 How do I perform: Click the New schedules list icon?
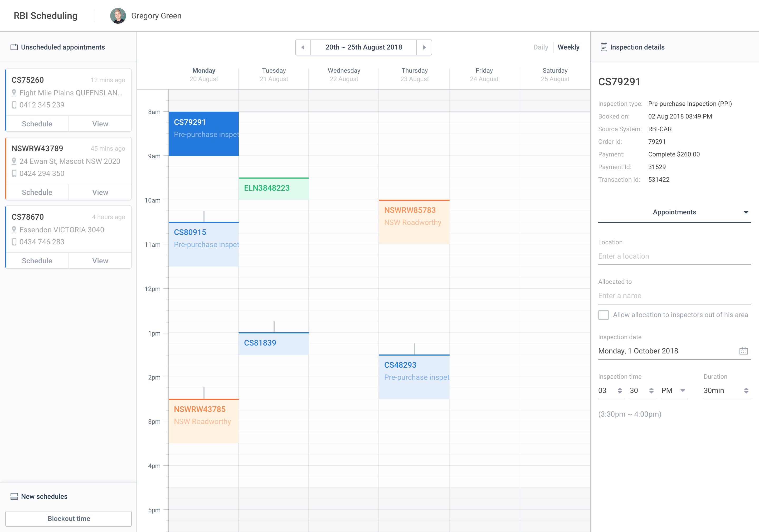click(x=14, y=496)
